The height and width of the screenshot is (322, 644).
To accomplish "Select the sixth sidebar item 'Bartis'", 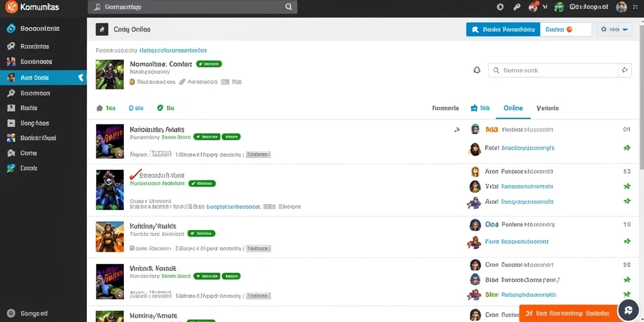I will coord(43,108).
